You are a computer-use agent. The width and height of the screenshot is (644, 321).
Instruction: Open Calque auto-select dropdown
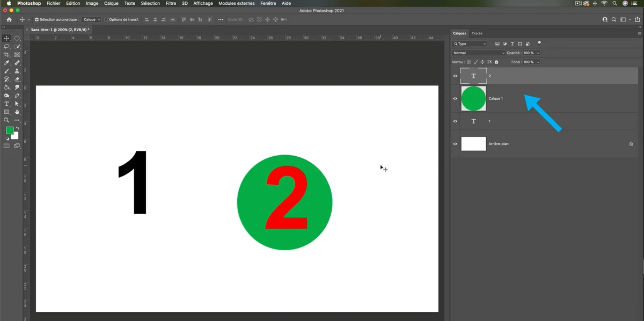92,19
